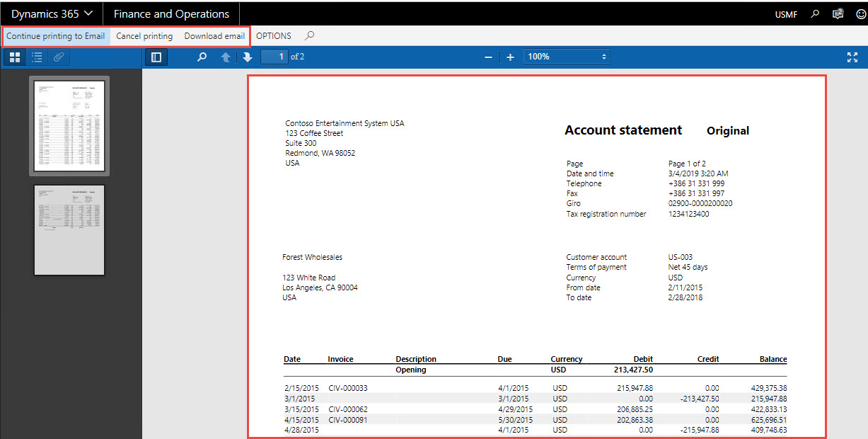Open the search icon in top bar

[815, 13]
